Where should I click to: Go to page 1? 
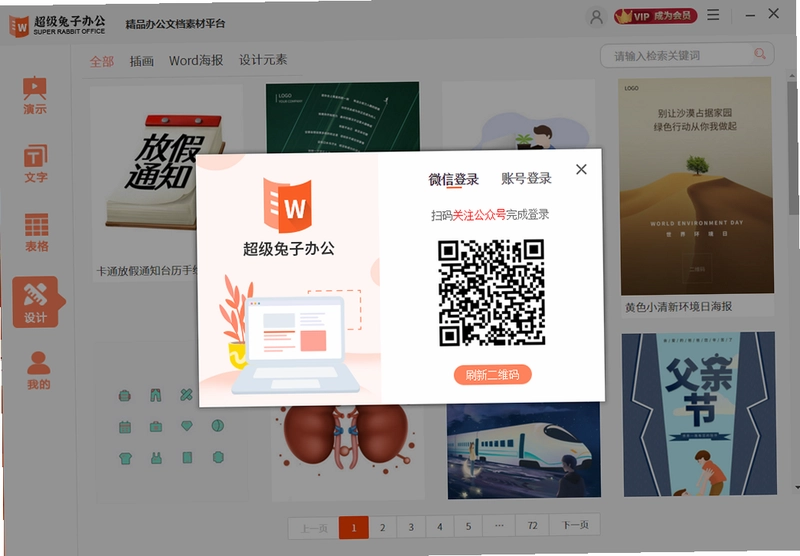(x=354, y=528)
